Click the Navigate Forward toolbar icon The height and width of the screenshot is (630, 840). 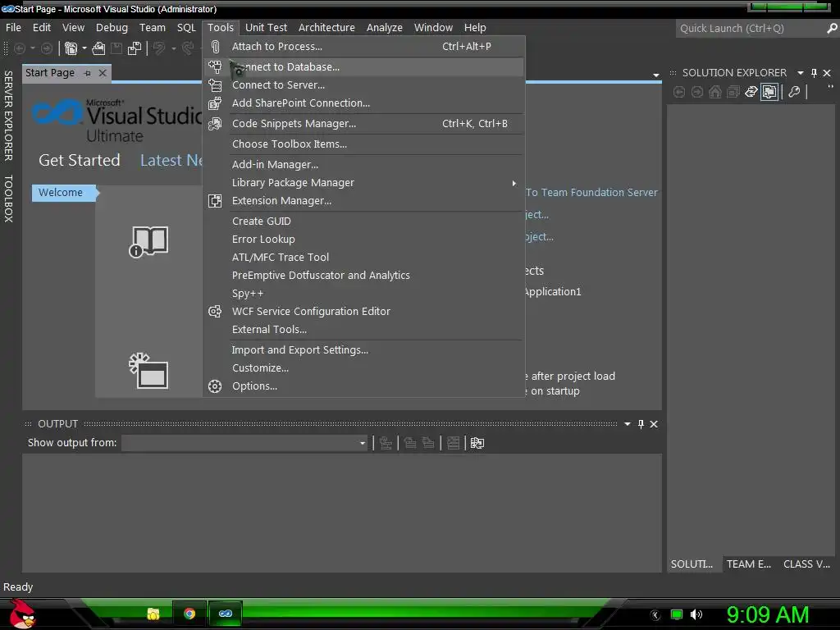pos(47,48)
